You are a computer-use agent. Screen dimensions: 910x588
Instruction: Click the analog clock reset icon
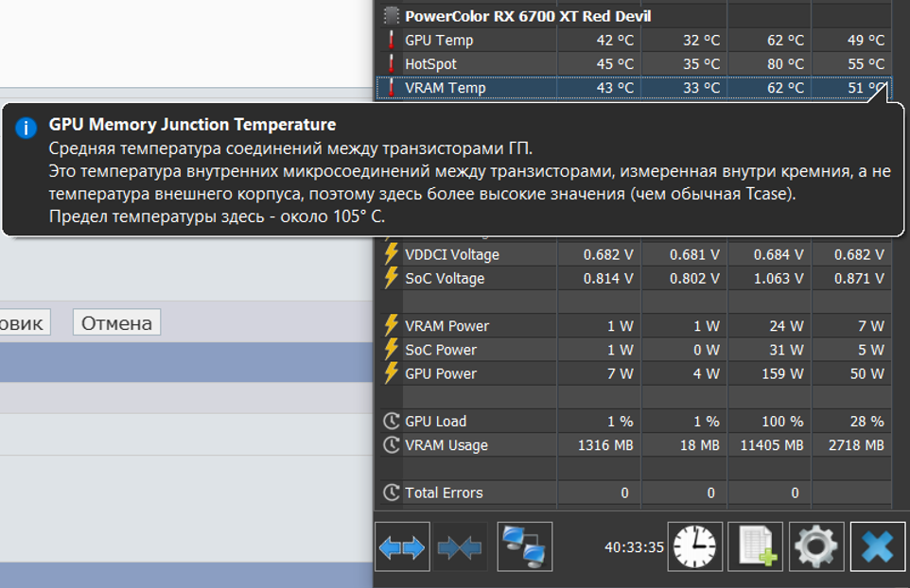[x=695, y=546]
